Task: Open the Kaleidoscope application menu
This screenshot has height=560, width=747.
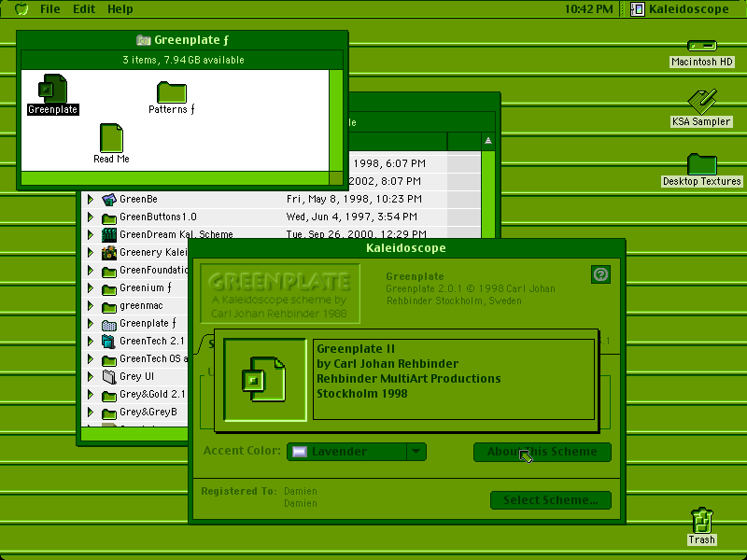Action: (681, 9)
